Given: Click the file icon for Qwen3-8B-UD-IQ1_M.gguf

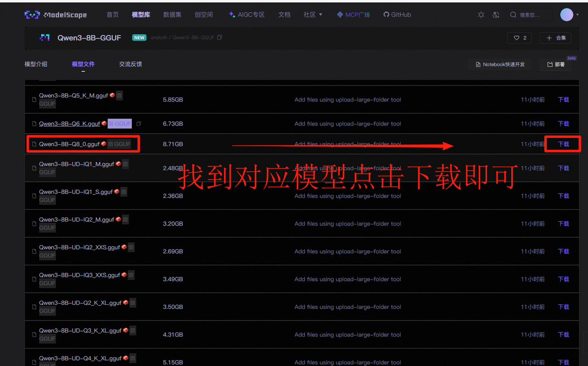Looking at the screenshot, I should click(34, 168).
